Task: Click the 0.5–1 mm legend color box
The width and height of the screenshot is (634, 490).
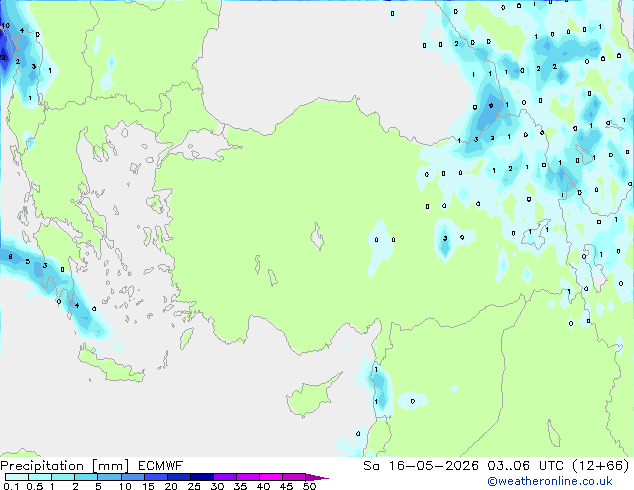Action: coord(40,477)
